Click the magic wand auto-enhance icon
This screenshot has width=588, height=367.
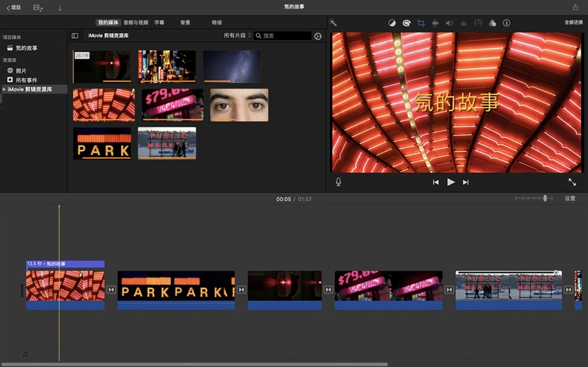(x=333, y=23)
